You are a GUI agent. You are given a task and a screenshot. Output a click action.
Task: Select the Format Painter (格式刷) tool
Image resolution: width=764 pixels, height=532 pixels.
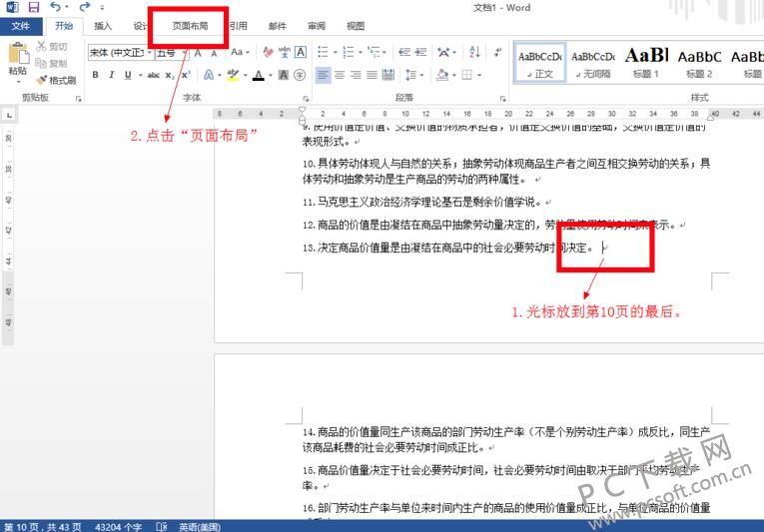coord(57,80)
